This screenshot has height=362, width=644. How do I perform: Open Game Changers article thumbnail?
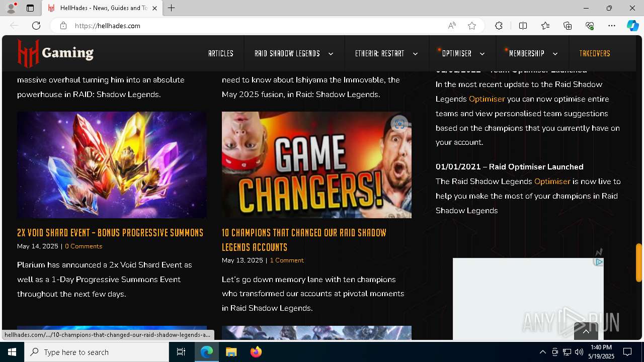316,165
